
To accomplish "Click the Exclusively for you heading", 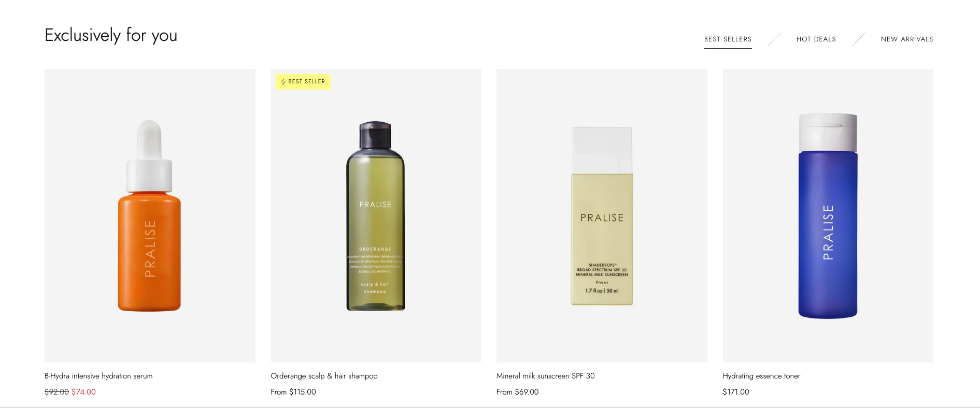I will 111,35.
